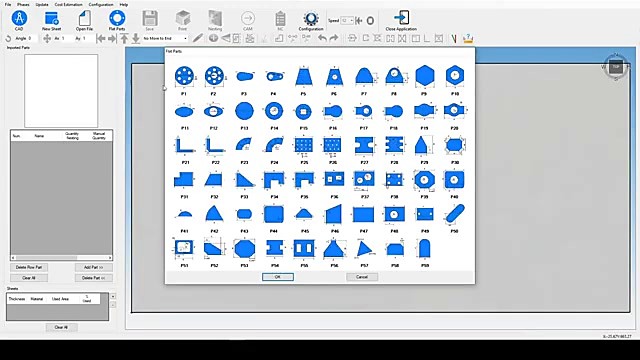Click the Flat Parts toolbar icon

[117, 20]
